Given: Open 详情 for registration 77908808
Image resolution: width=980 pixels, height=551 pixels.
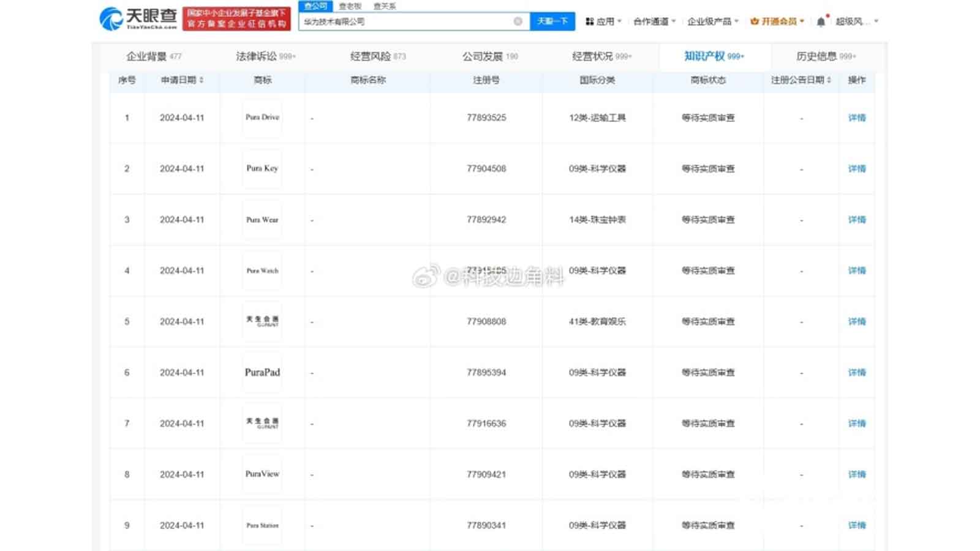Looking at the screenshot, I should tap(857, 321).
